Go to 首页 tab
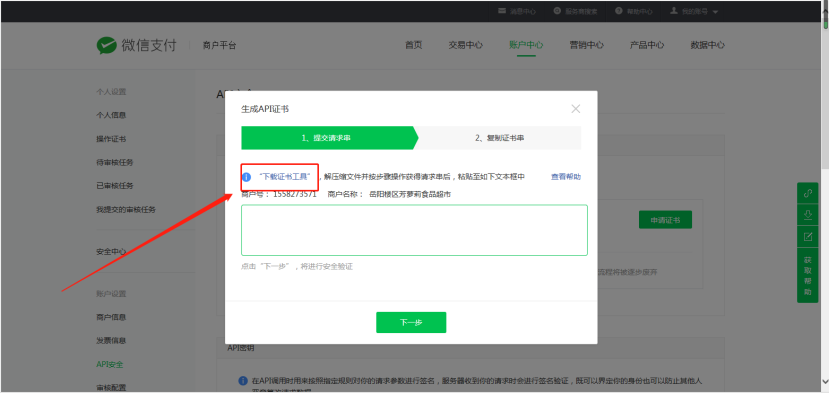 coord(413,45)
